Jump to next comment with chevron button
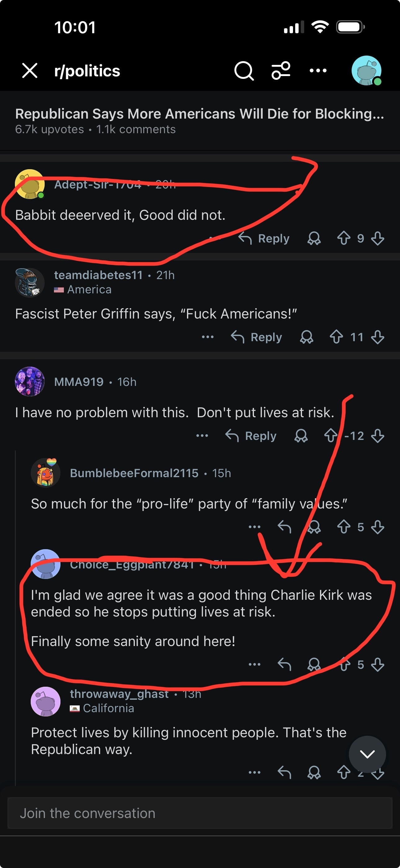This screenshot has height=868, width=400. coord(367,754)
